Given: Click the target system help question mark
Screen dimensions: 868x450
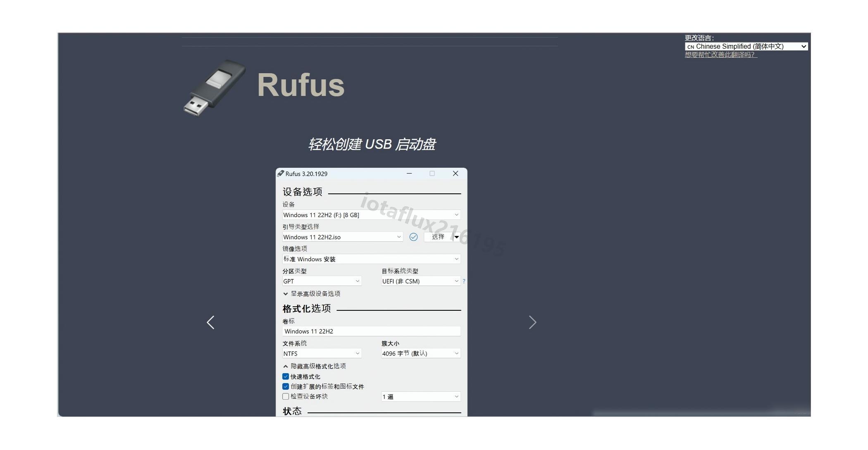Looking at the screenshot, I should click(x=464, y=281).
